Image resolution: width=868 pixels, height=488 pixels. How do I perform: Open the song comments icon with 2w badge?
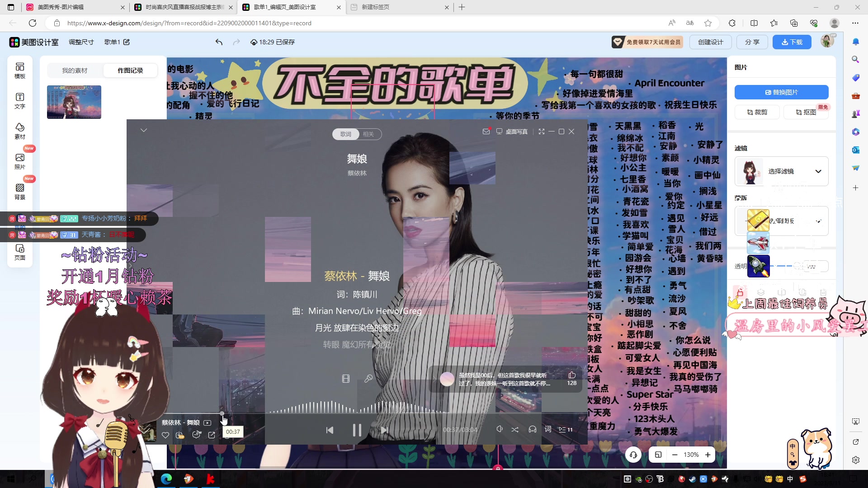pos(196,435)
